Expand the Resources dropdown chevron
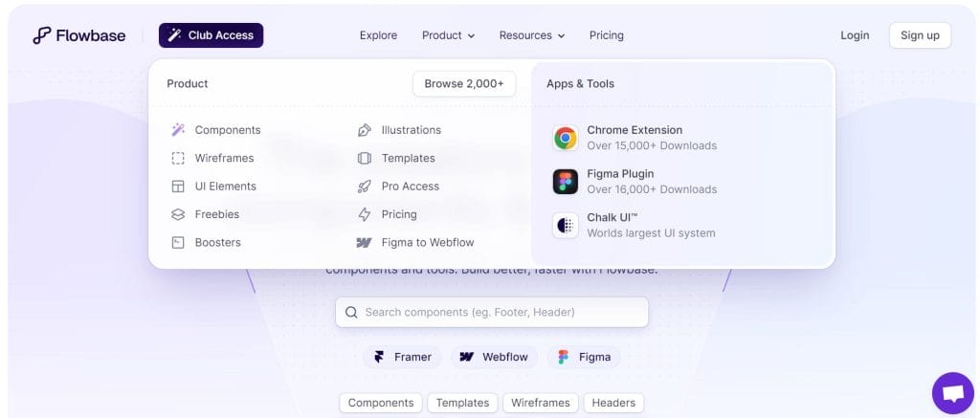980x418 pixels. coord(561,36)
